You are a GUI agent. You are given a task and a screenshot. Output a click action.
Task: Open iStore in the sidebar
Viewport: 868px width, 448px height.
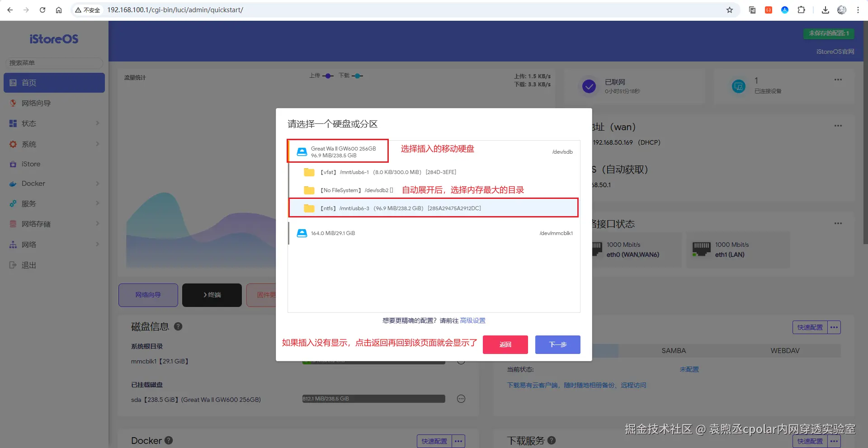coord(54,164)
